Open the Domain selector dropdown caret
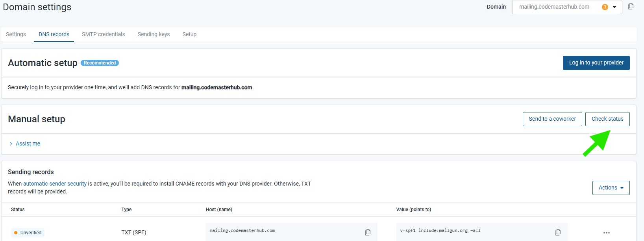Screen dimensions: 644x241 [x=614, y=7]
